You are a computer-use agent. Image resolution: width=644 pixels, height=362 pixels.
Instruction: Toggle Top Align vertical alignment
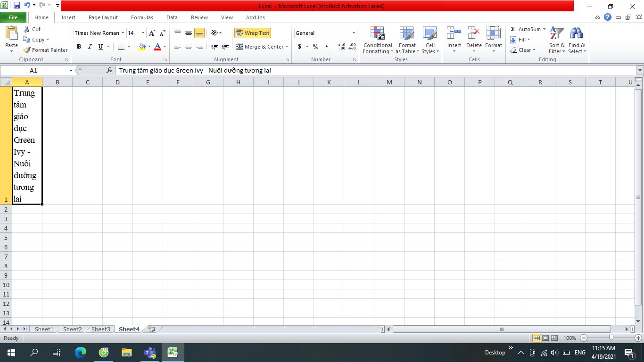pos(178,33)
